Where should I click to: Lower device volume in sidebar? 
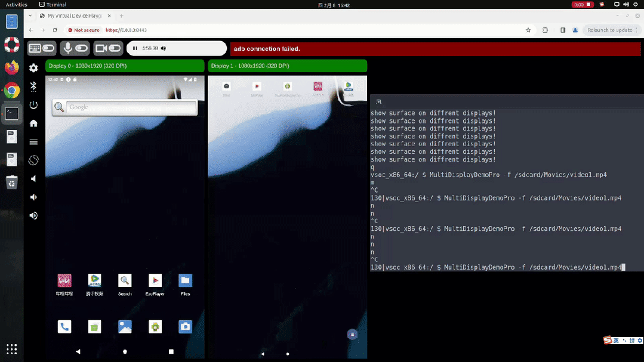pos(33,197)
